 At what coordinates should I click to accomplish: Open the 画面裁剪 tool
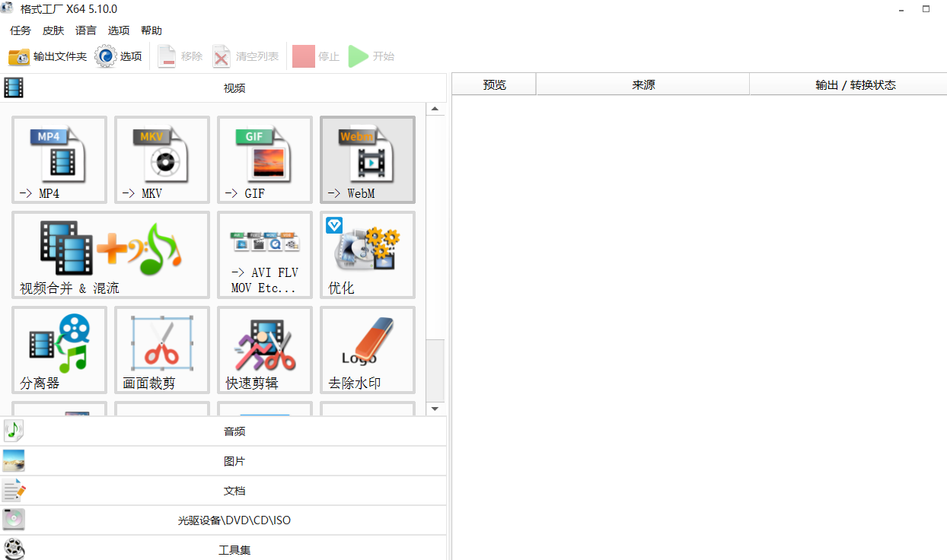coord(162,350)
